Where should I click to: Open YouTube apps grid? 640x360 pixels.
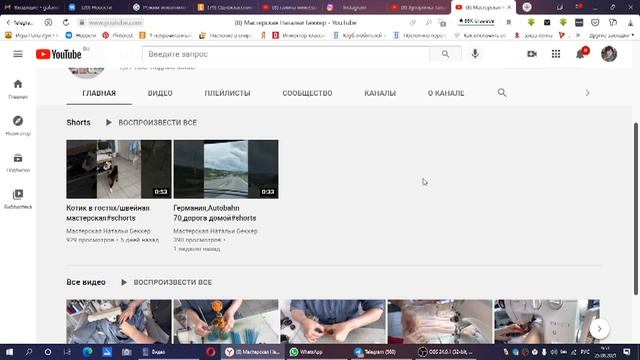[556, 54]
